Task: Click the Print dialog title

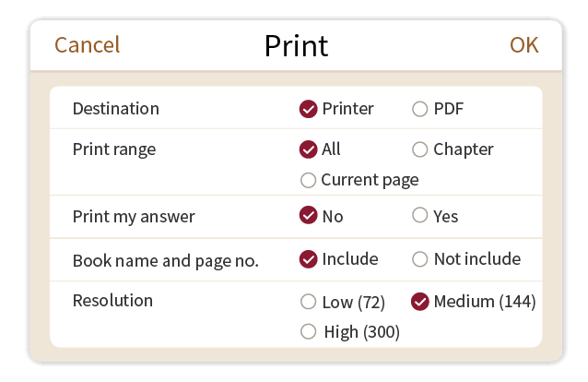Action: (296, 45)
